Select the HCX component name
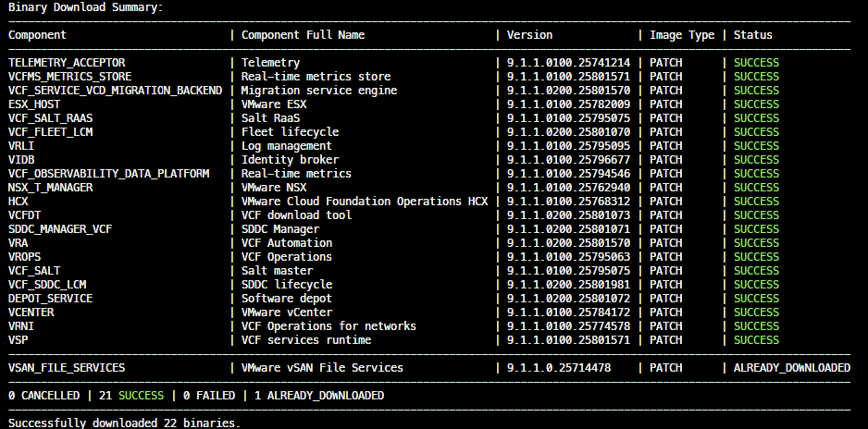Image resolution: width=868 pixels, height=429 pixels. tap(18, 202)
